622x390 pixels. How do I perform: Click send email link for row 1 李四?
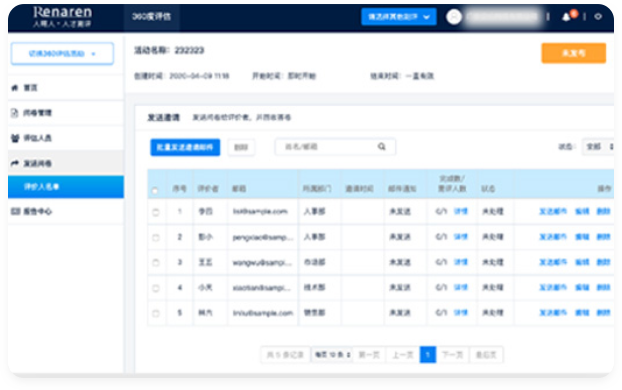point(553,211)
